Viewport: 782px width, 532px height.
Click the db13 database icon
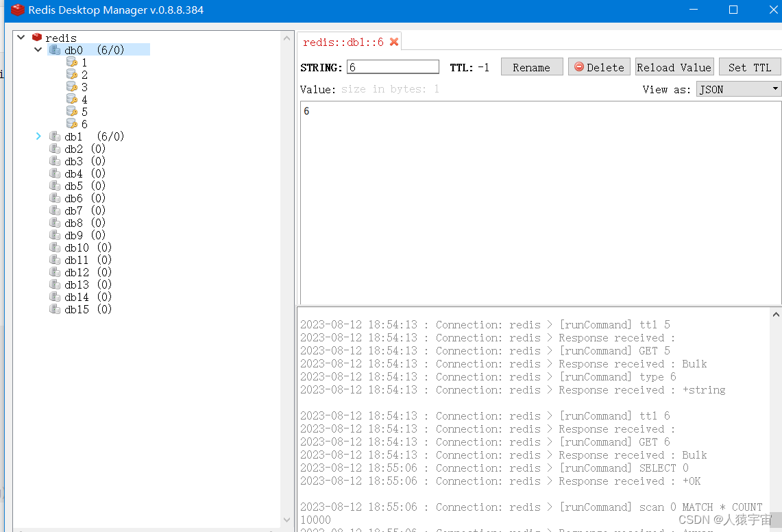coord(55,285)
